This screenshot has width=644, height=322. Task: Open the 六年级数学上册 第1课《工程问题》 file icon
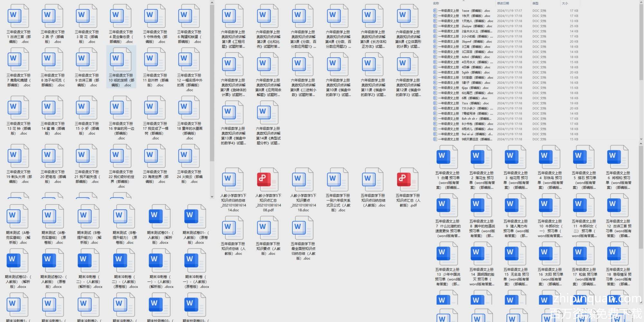(232, 16)
